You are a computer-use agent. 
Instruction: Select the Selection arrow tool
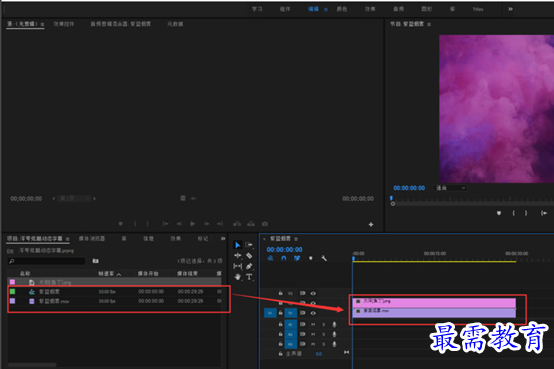pyautogui.click(x=238, y=245)
